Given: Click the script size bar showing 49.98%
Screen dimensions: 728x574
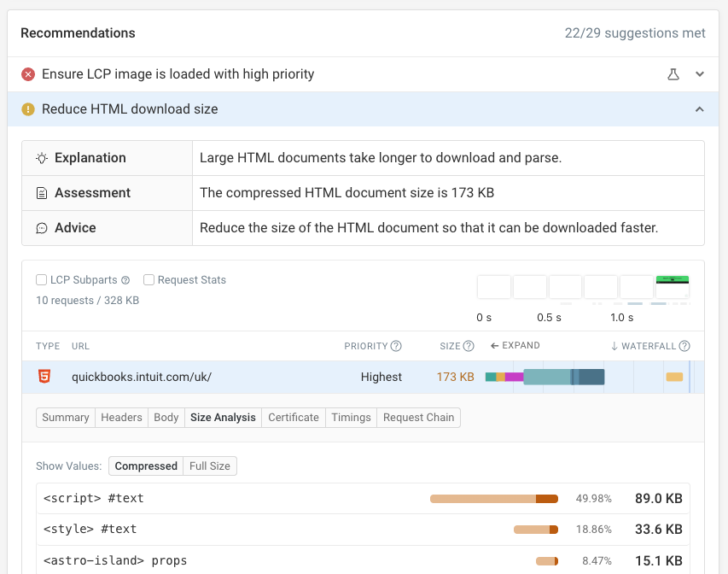Looking at the screenshot, I should click(493, 498).
